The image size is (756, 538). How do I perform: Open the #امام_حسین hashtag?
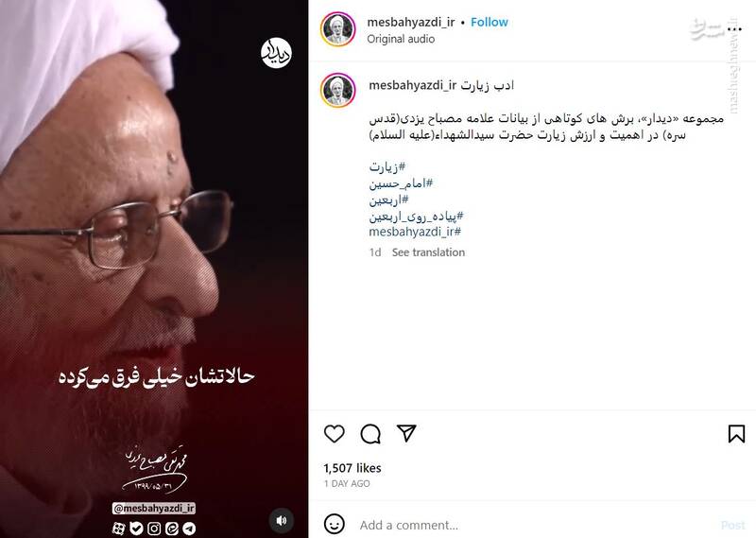(401, 183)
